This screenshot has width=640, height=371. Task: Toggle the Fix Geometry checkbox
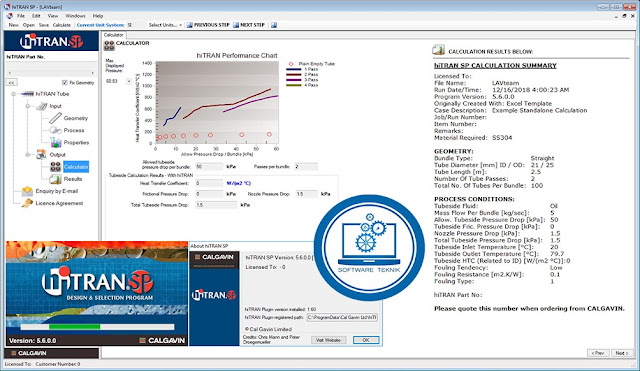64,82
